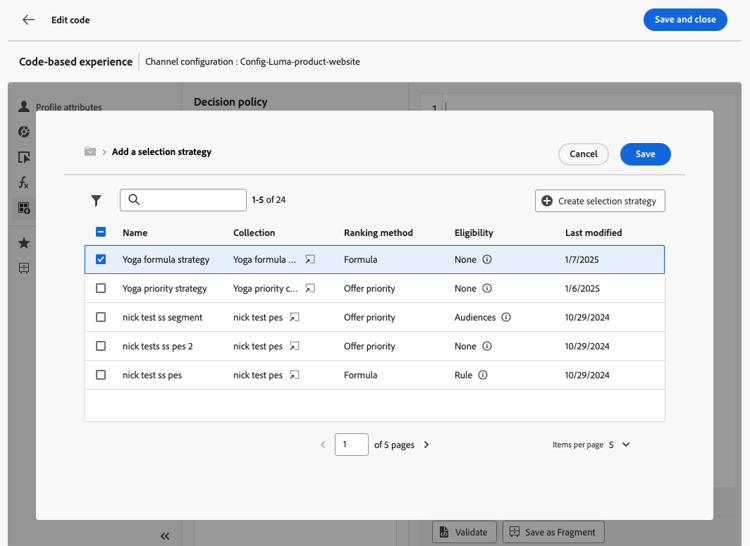750x546 pixels.
Task: Open Yoga formula collection preview icon
Action: pyautogui.click(x=310, y=260)
